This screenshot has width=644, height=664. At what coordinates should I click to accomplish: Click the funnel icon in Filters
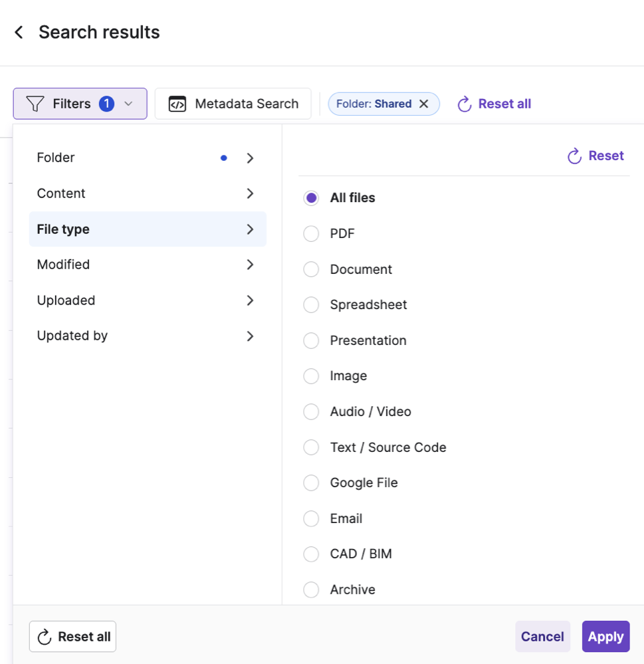coord(35,104)
